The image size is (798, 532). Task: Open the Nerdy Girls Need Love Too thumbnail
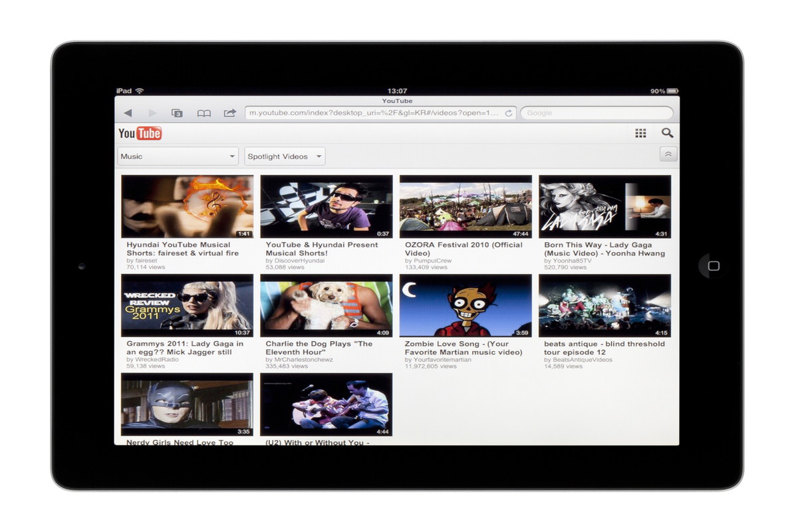187,404
